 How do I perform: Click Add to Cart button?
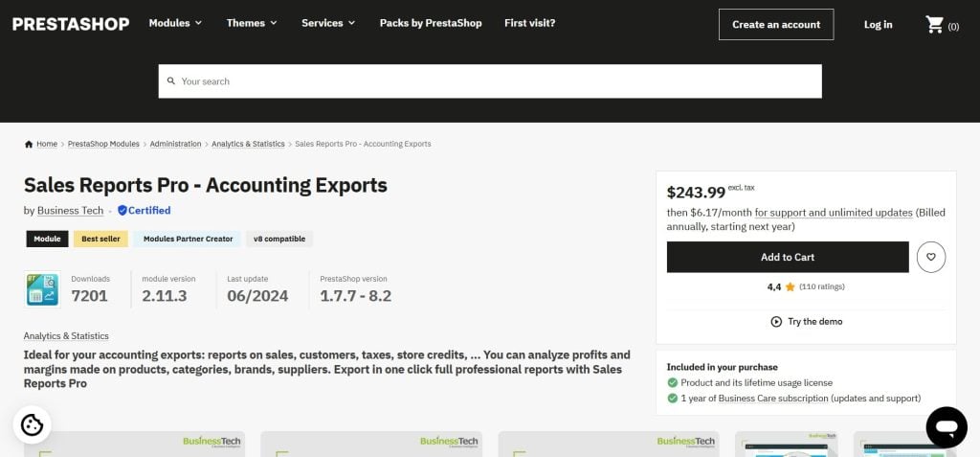pyautogui.click(x=788, y=258)
